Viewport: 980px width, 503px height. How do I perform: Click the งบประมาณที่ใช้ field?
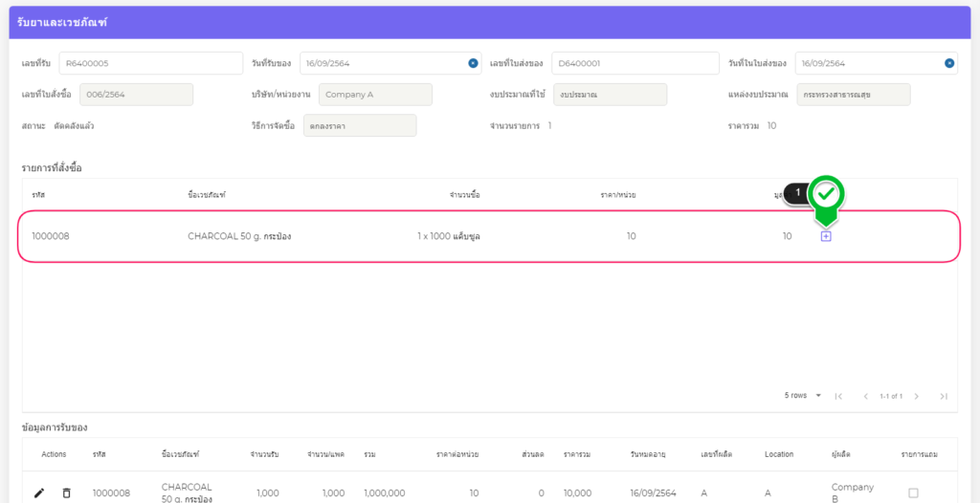pyautogui.click(x=610, y=95)
